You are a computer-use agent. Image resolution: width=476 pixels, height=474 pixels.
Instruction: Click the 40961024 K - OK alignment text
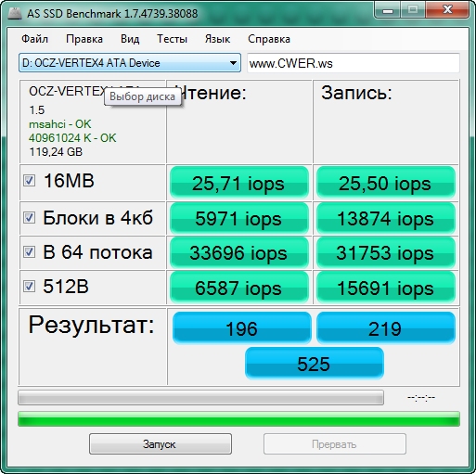click(72, 138)
